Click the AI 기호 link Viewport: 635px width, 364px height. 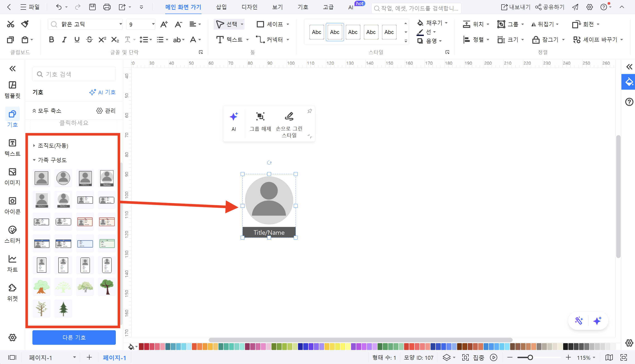102,92
